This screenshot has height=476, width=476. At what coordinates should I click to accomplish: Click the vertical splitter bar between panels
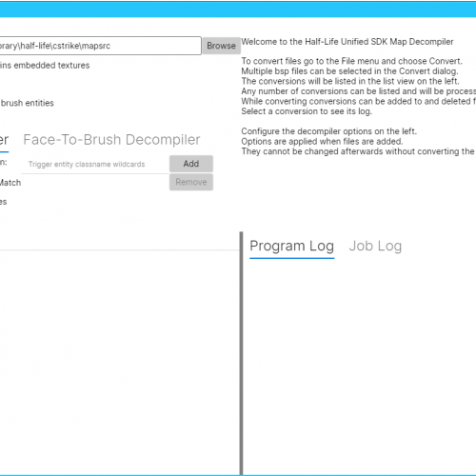(241, 353)
